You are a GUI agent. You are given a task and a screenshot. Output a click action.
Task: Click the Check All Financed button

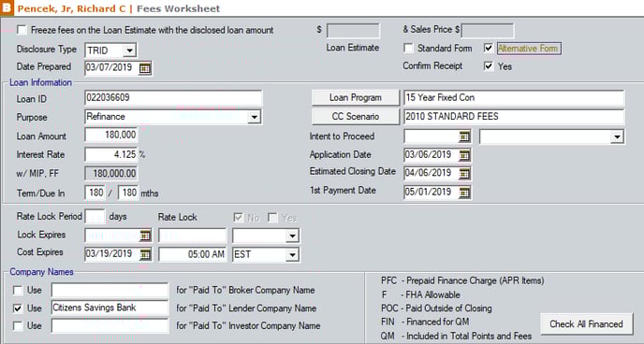(x=586, y=324)
